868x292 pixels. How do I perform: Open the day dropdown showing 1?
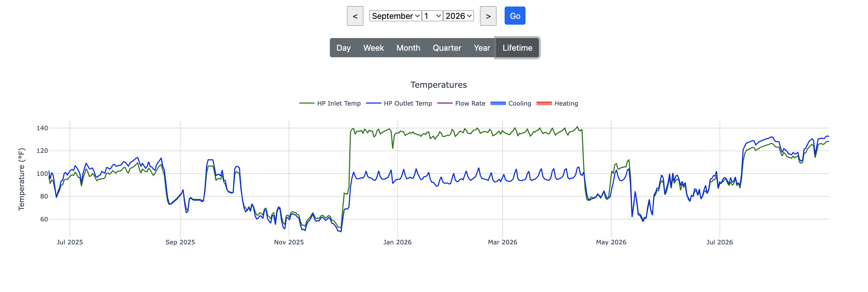[x=432, y=16]
